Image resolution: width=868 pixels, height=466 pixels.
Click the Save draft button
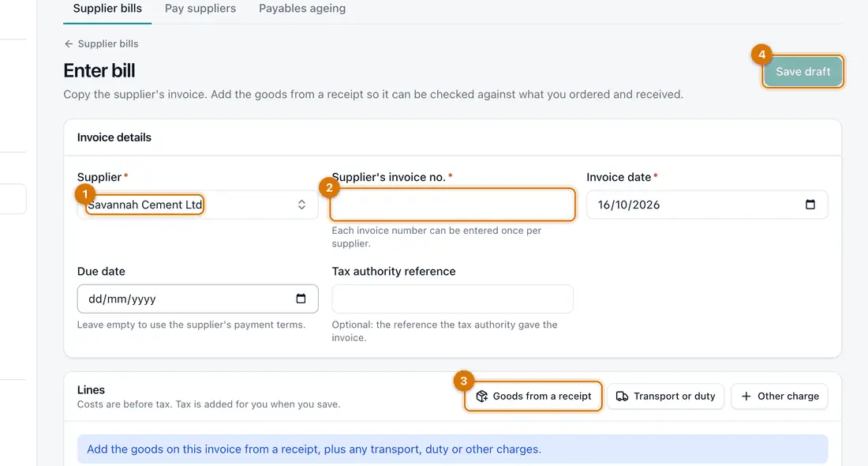pos(803,71)
